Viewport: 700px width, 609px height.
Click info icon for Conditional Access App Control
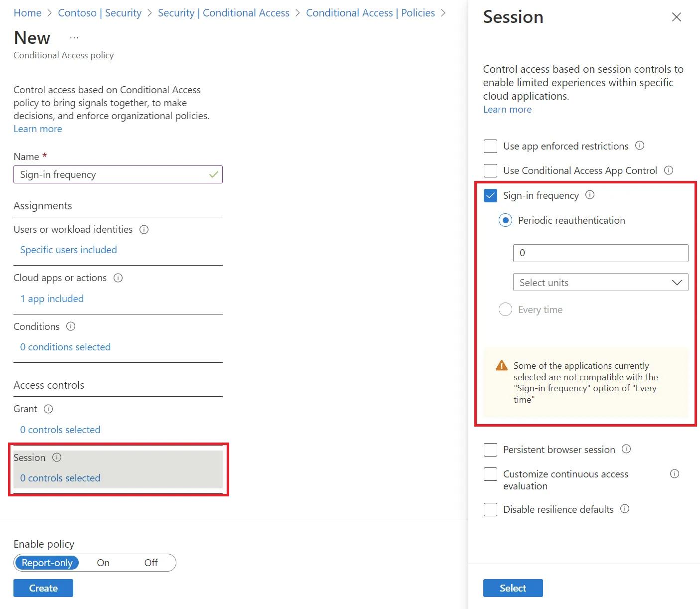point(669,170)
